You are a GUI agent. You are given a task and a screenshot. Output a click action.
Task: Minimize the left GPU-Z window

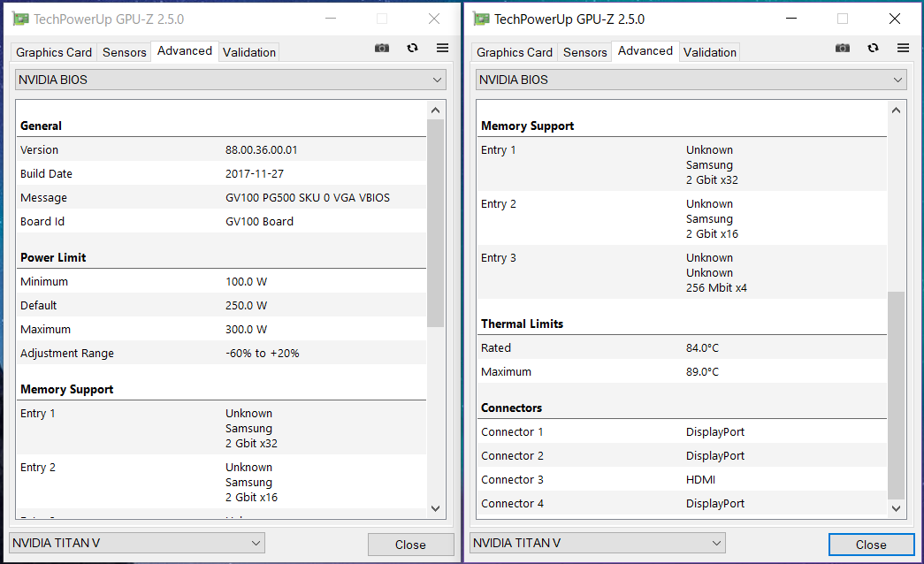coord(331,19)
